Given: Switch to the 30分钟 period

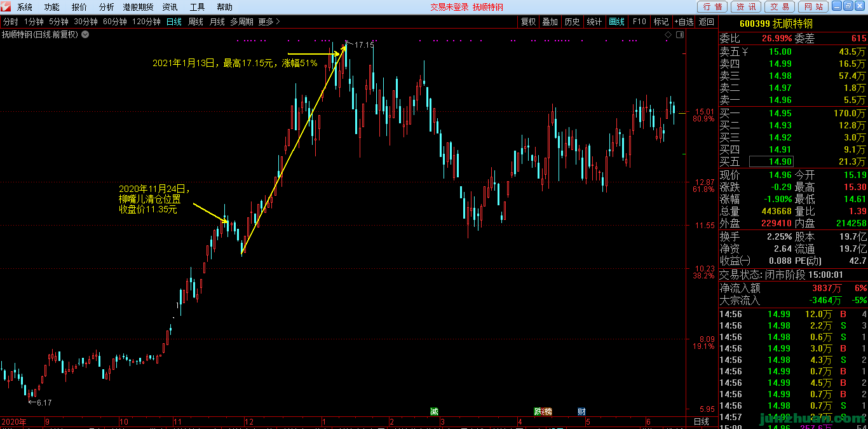Looking at the screenshot, I should [x=86, y=22].
